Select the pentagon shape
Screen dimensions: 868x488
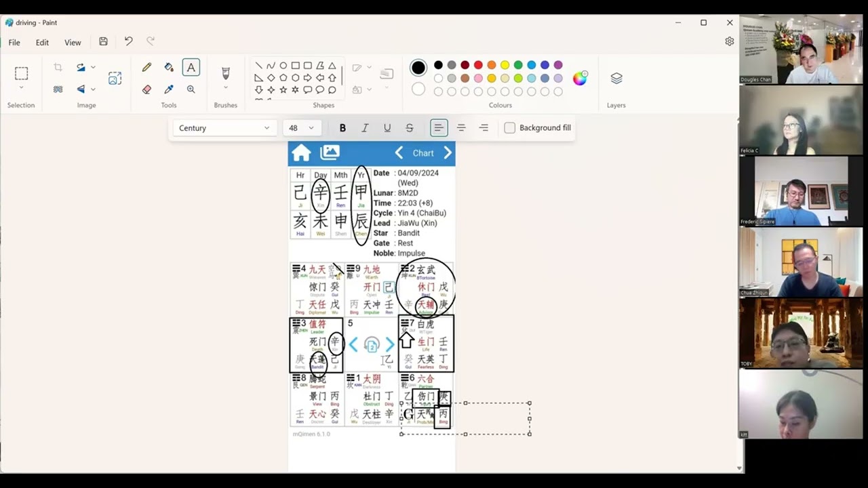click(x=283, y=78)
